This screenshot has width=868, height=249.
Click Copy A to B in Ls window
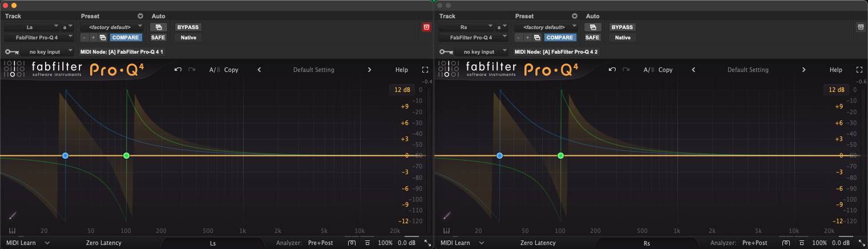[231, 70]
